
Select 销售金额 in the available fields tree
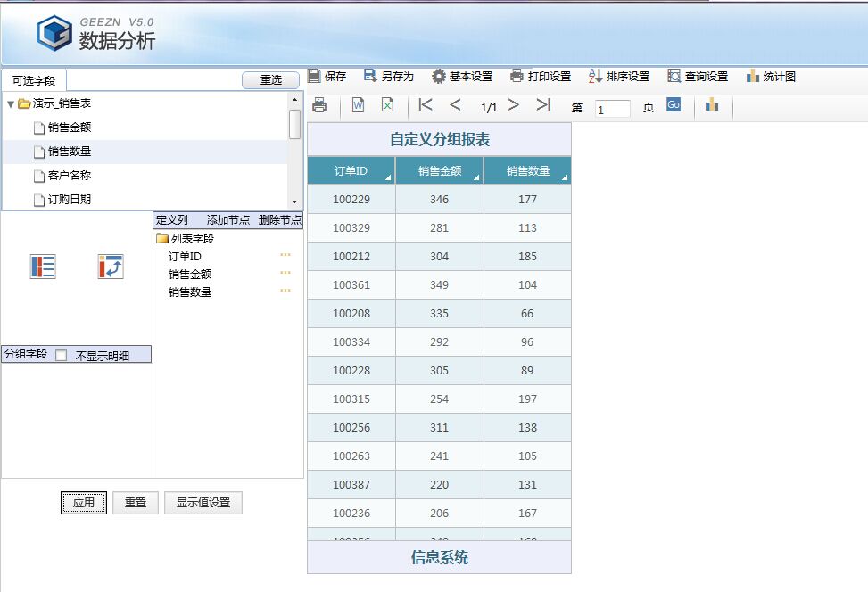click(70, 127)
